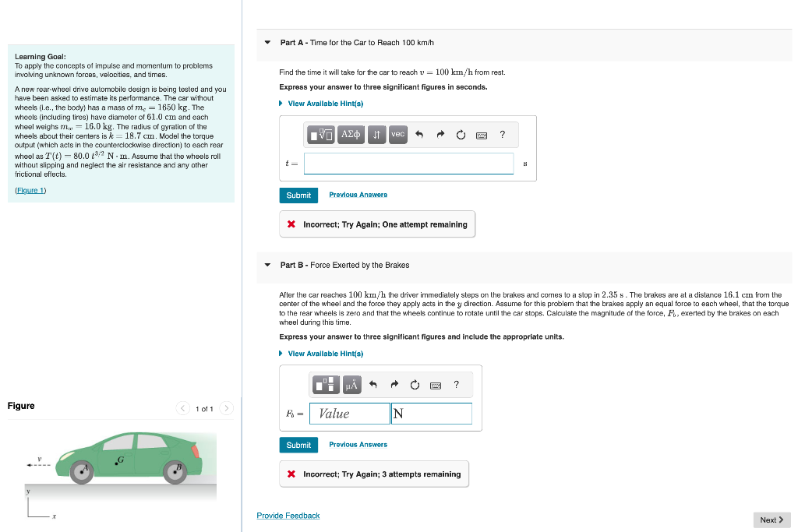Click inside the Value field for Fb
This screenshot has width=798, height=532.
tap(348, 414)
